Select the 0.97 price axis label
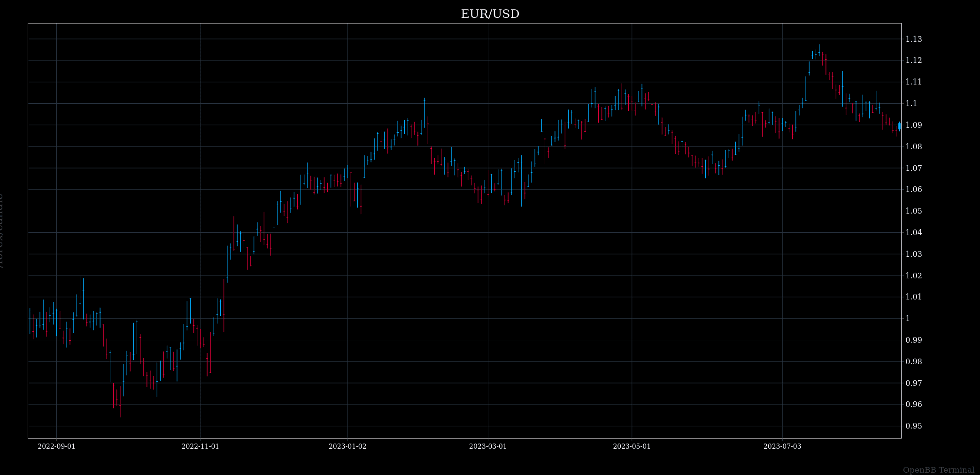 pyautogui.click(x=913, y=383)
